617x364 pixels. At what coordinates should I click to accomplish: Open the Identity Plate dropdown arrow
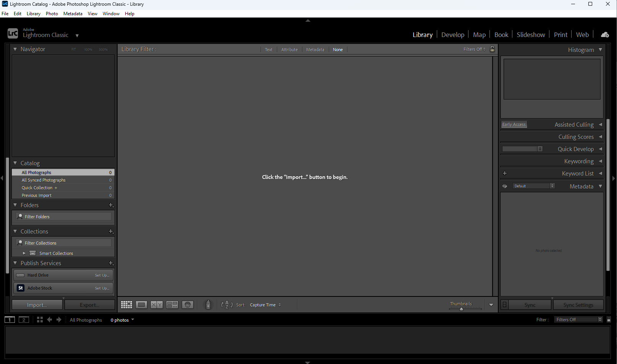(x=77, y=35)
